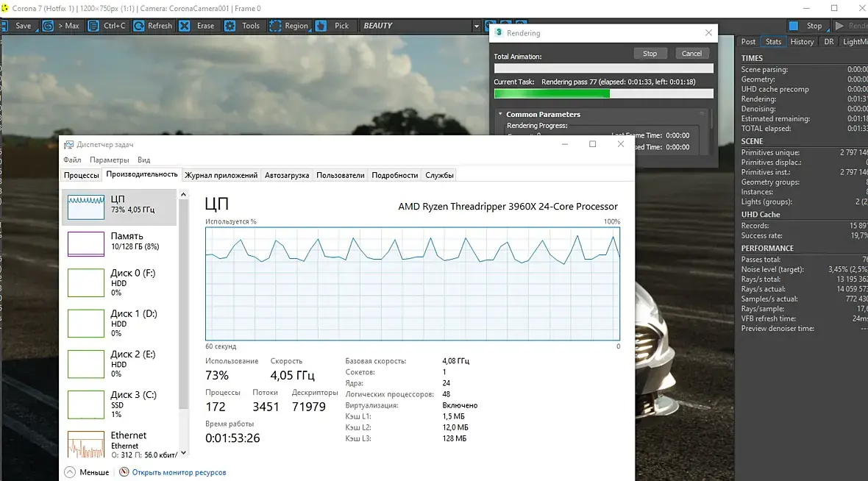Collapse Task Manager with the Меньше chevron
Screen dimensions: 868x481
pos(70,472)
